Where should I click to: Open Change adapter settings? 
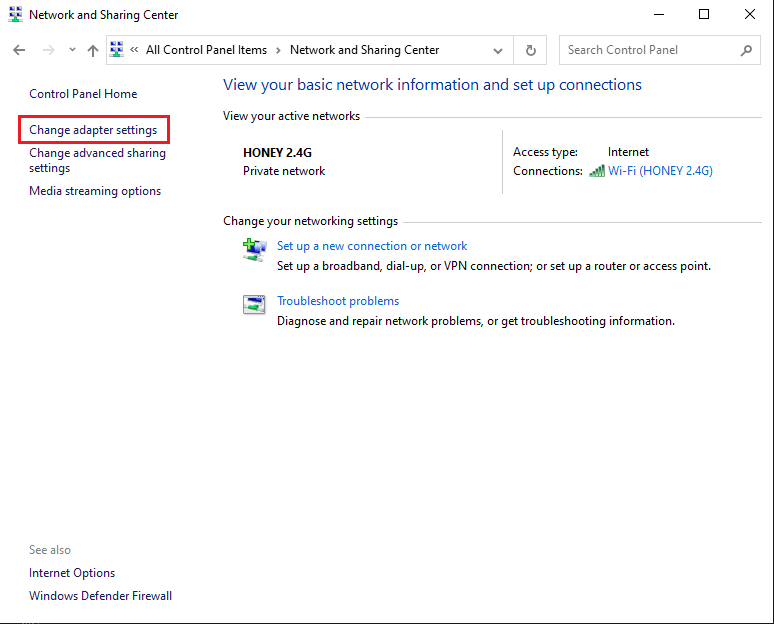pos(93,130)
